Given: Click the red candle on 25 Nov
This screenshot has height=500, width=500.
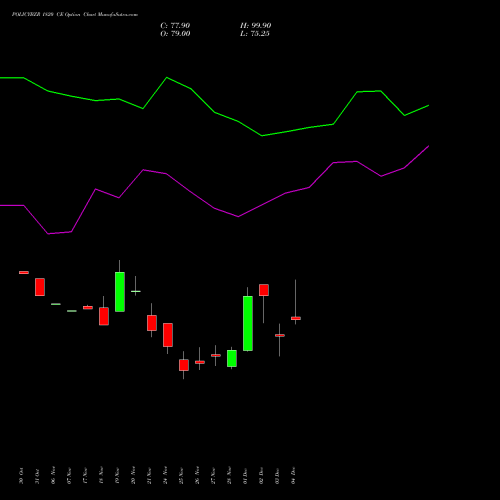Looking at the screenshot, I should point(184,365).
